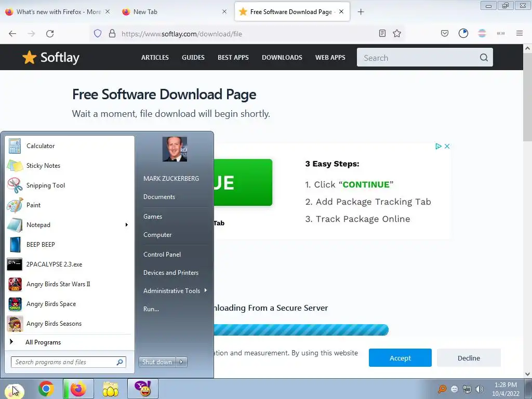Screen dimensions: 532x399
Task: Open Google Chrome from the taskbar
Action: (x=46, y=389)
